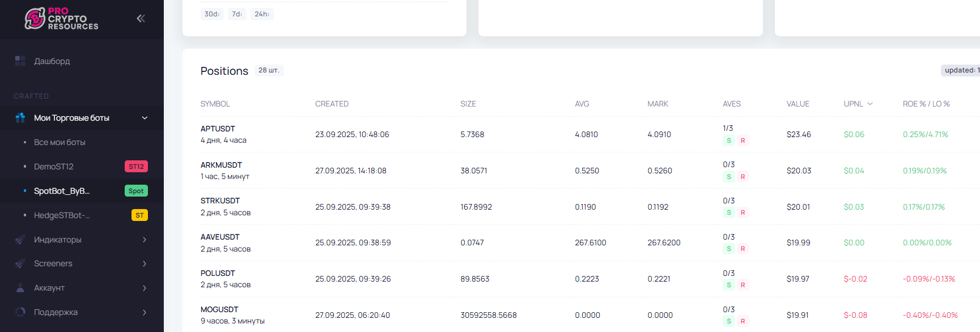Click the Positions heading

[x=224, y=71]
